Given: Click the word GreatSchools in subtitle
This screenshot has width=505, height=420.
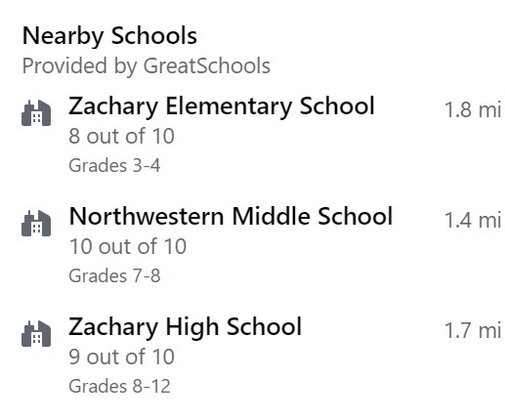Looking at the screenshot, I should point(207,65).
